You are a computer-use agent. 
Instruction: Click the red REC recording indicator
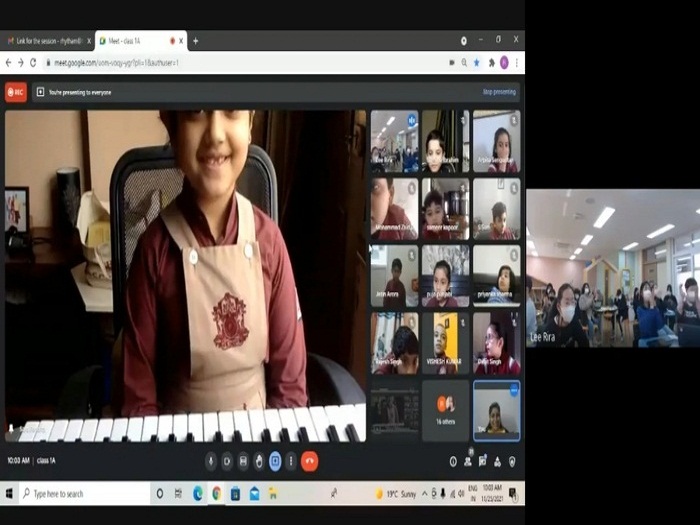[16, 92]
